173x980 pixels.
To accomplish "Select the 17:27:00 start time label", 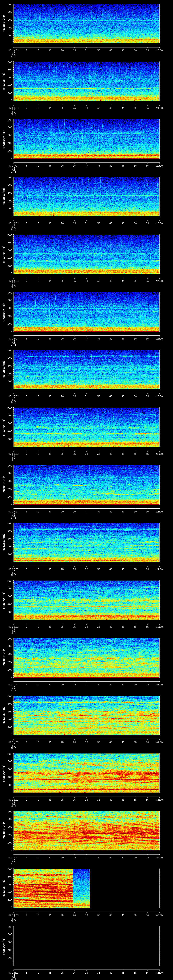I will pos(13,511).
